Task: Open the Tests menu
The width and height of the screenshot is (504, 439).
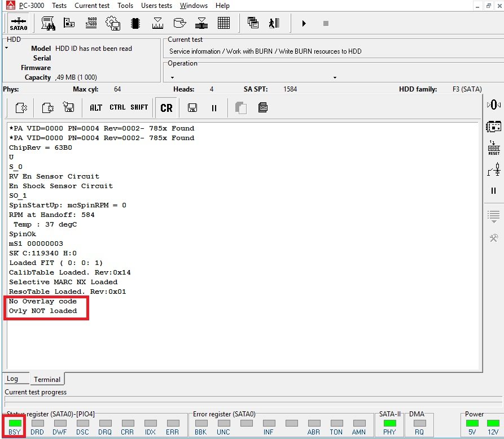Action: [59, 6]
